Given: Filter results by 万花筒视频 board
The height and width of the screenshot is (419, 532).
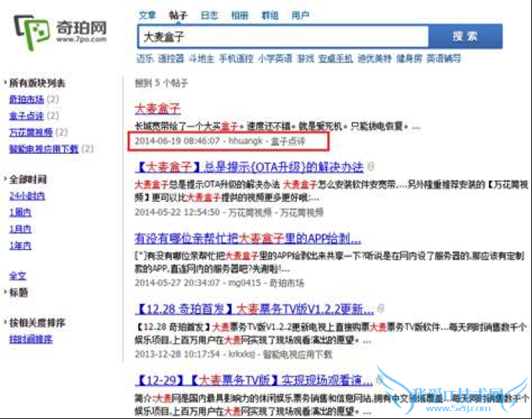Looking at the screenshot, I should coord(31,132).
